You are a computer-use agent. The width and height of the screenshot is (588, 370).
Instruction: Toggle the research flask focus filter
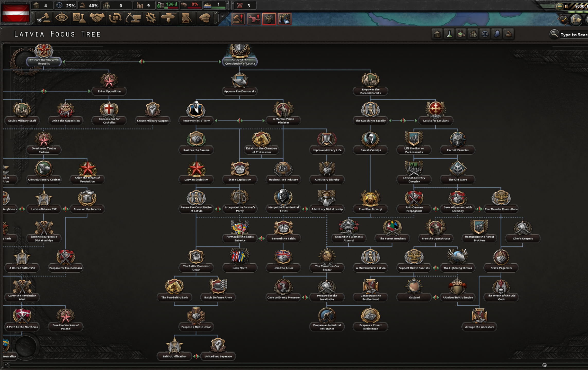tap(449, 34)
